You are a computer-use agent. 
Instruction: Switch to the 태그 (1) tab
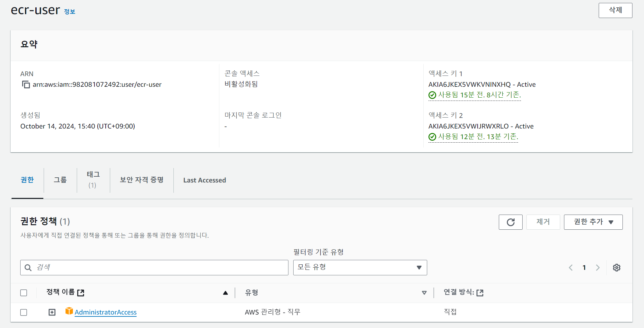pos(93,180)
